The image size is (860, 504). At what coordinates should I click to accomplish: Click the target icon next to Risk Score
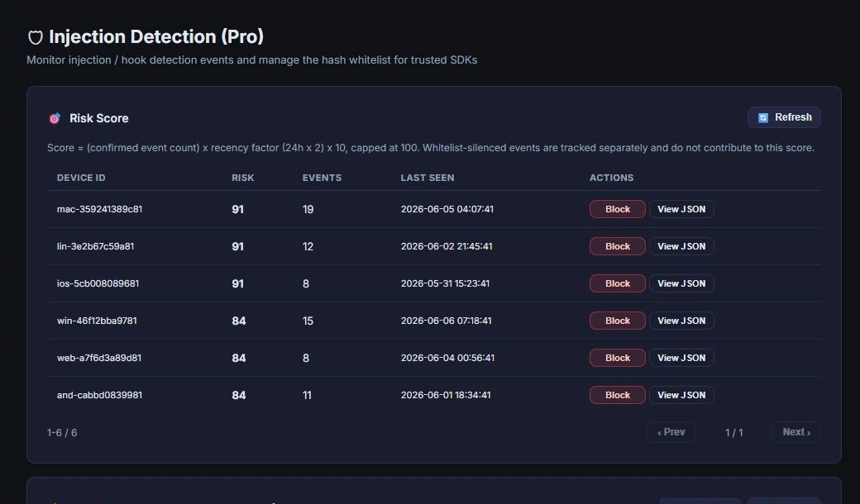click(55, 118)
